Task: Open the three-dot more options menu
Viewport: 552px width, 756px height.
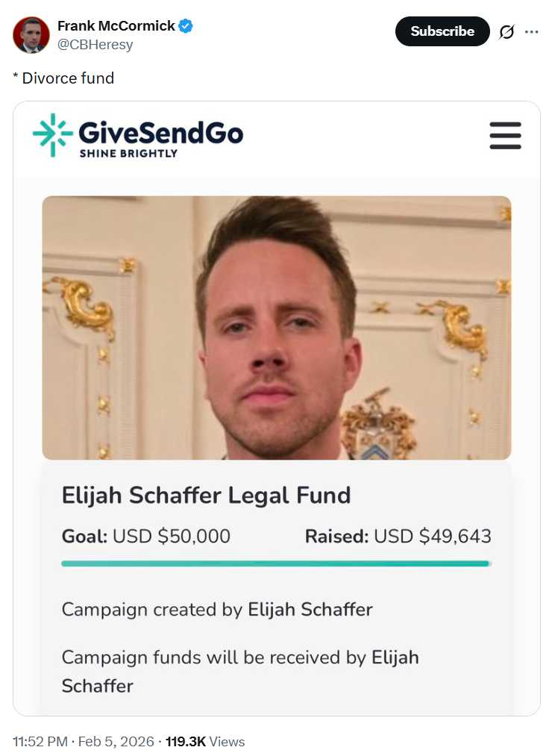Action: pyautogui.click(x=531, y=32)
